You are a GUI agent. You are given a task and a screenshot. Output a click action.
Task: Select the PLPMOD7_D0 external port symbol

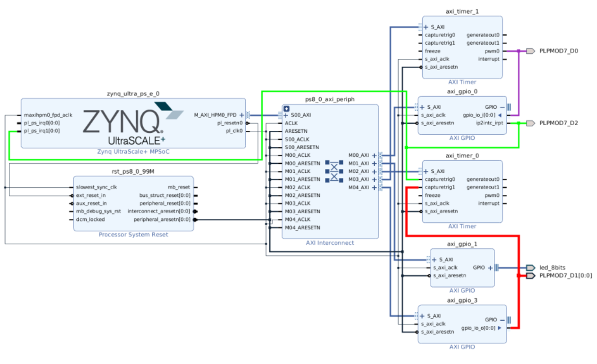coord(531,51)
